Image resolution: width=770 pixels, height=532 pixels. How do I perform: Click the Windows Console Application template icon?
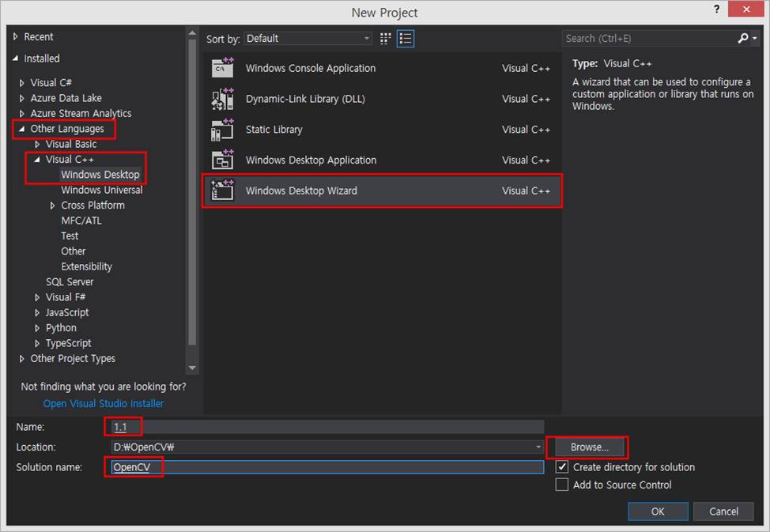223,68
